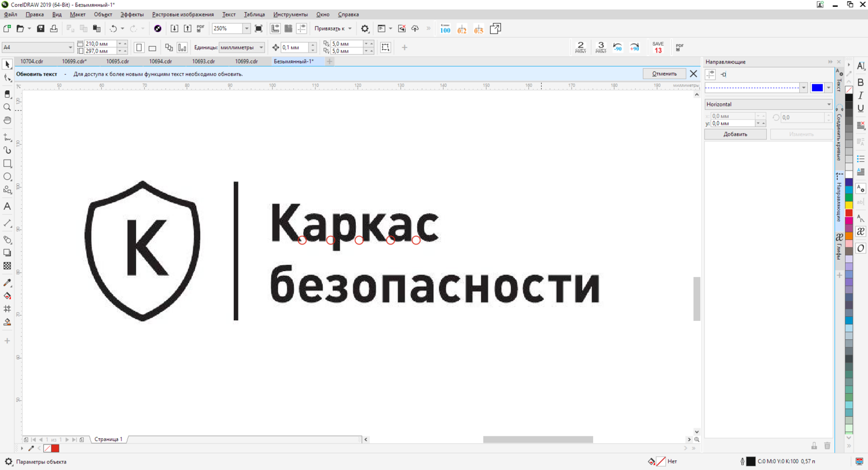This screenshot has height=470, width=868.
Task: Open the A4 page size dropdown
Action: [71, 47]
